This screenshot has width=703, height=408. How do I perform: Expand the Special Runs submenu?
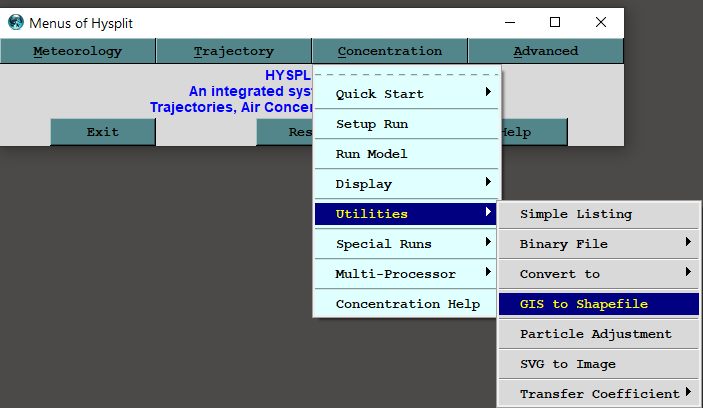coord(407,244)
